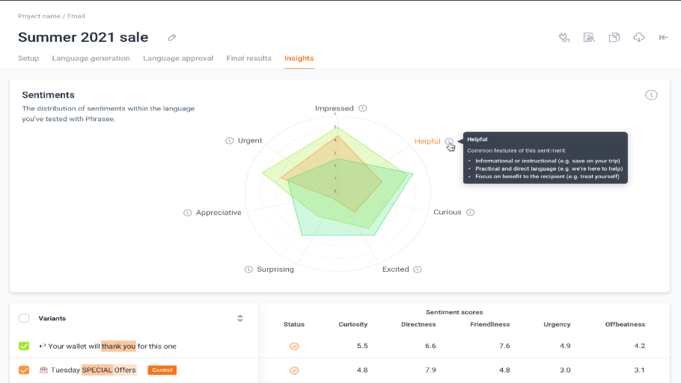The image size is (681, 383).
Task: Open the Language approval tab
Action: (x=178, y=58)
